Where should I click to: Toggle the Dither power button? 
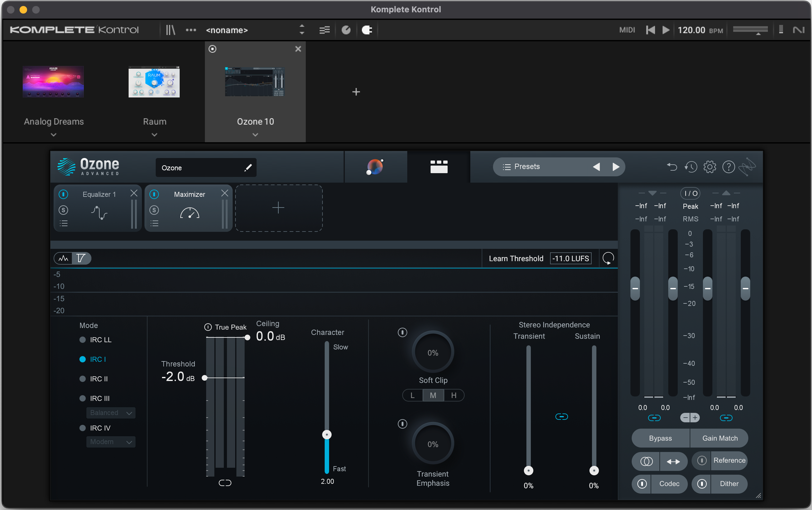pos(701,484)
